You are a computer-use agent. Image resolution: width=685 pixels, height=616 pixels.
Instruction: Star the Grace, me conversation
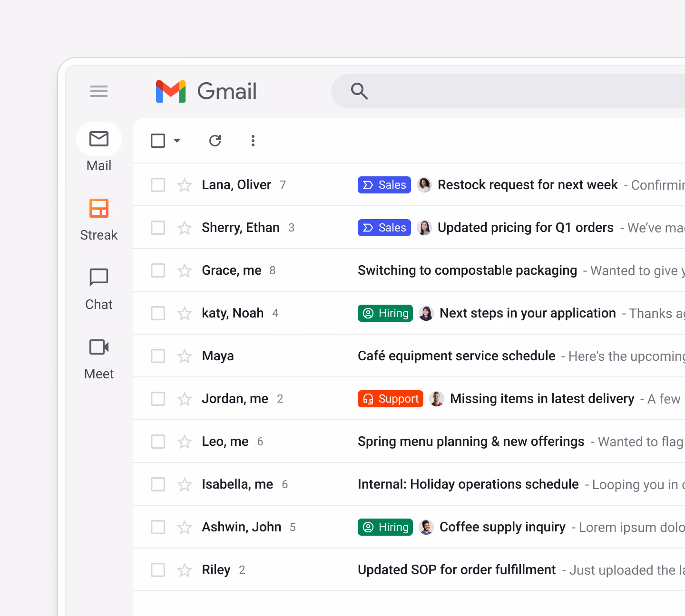185,270
